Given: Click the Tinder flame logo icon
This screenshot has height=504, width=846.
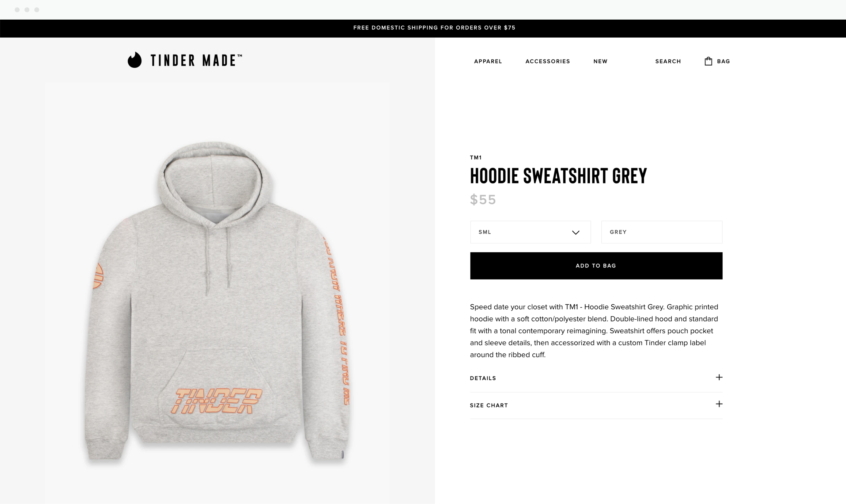Looking at the screenshot, I should (134, 60).
